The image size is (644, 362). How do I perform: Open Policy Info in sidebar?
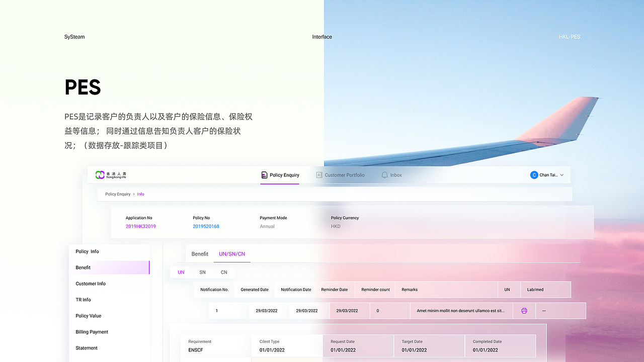109,251
